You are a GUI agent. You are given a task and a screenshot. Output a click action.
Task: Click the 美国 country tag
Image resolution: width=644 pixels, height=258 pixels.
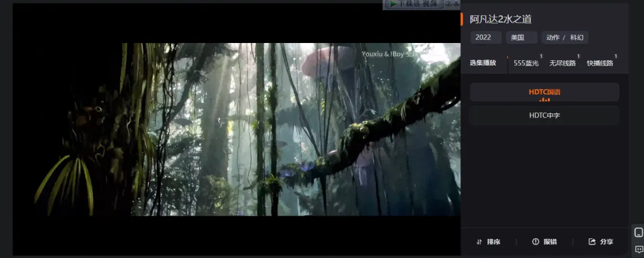pyautogui.click(x=522, y=38)
